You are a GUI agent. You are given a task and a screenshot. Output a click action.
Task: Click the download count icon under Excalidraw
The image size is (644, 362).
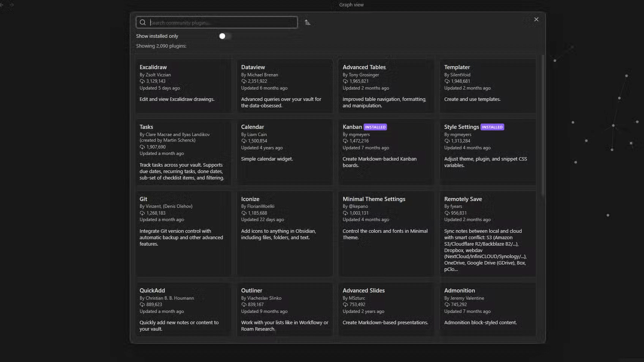[142, 81]
